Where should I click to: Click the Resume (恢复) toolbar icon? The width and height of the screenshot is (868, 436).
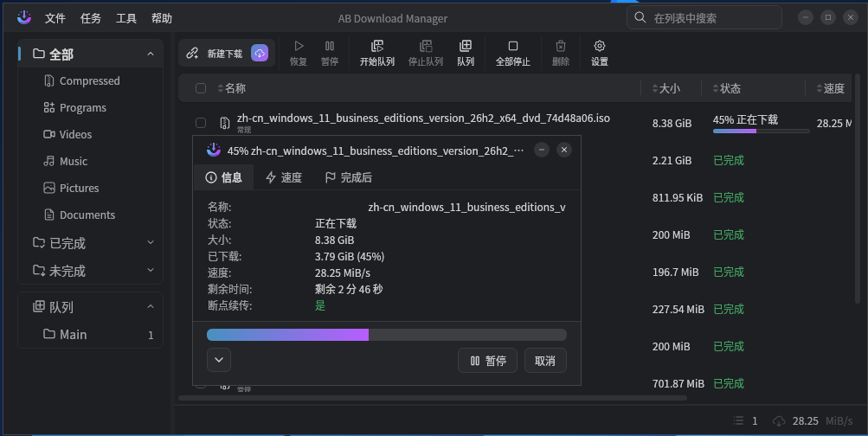[x=299, y=46]
